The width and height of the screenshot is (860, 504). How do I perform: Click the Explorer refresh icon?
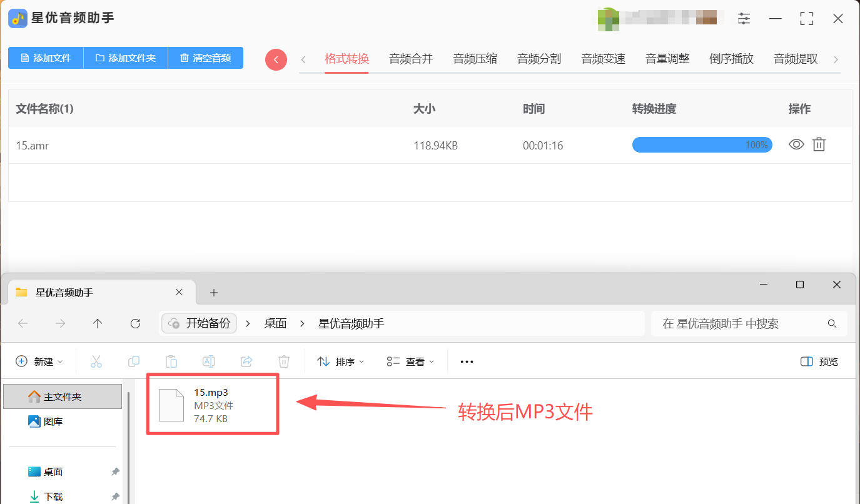(135, 323)
